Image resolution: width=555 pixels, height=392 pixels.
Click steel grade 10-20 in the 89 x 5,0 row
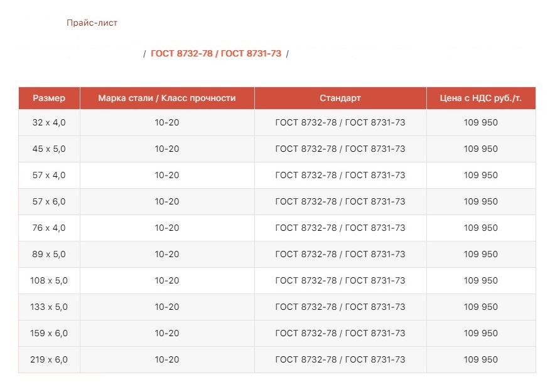coord(167,255)
